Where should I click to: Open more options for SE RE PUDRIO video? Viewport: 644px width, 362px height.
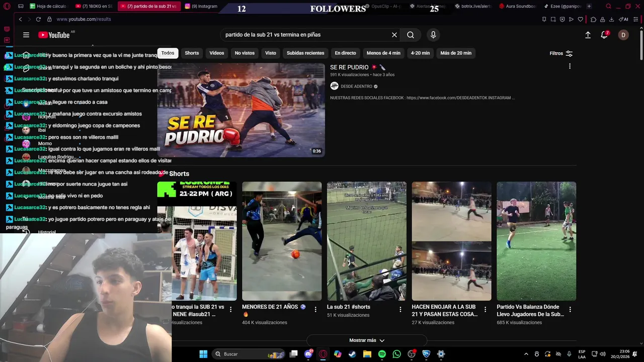coord(570,66)
